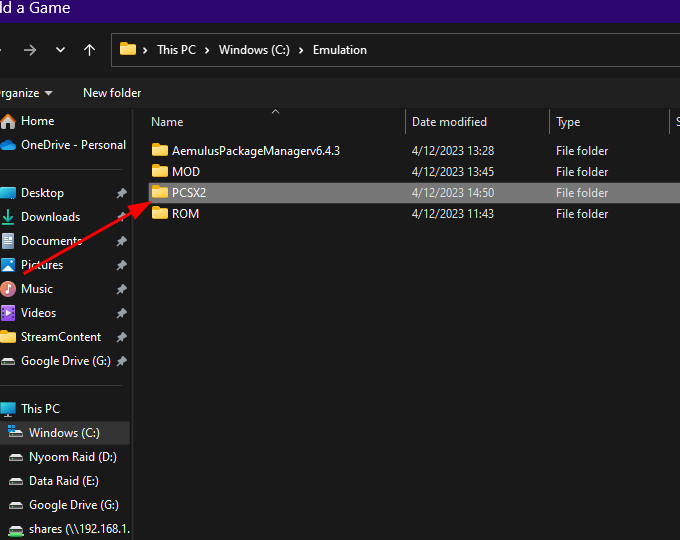Image resolution: width=680 pixels, height=540 pixels.
Task: Click the AemulusPackageManagerv6.4.3 folder name
Action: pyautogui.click(x=256, y=151)
